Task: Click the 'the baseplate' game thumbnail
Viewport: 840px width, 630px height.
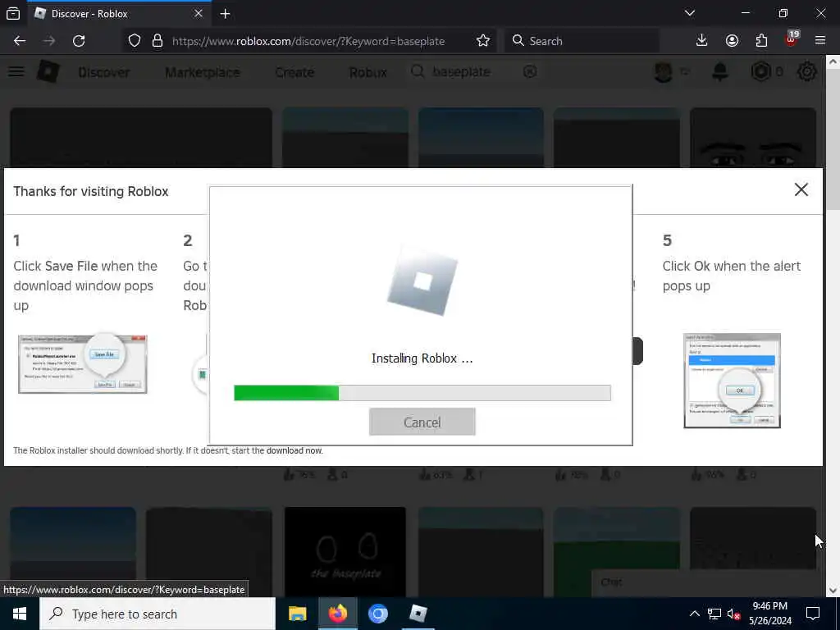Action: (x=345, y=552)
